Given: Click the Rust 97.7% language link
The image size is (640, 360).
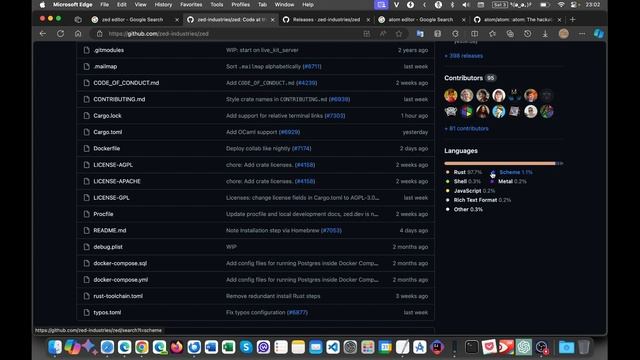Looking at the screenshot, I should [464, 172].
